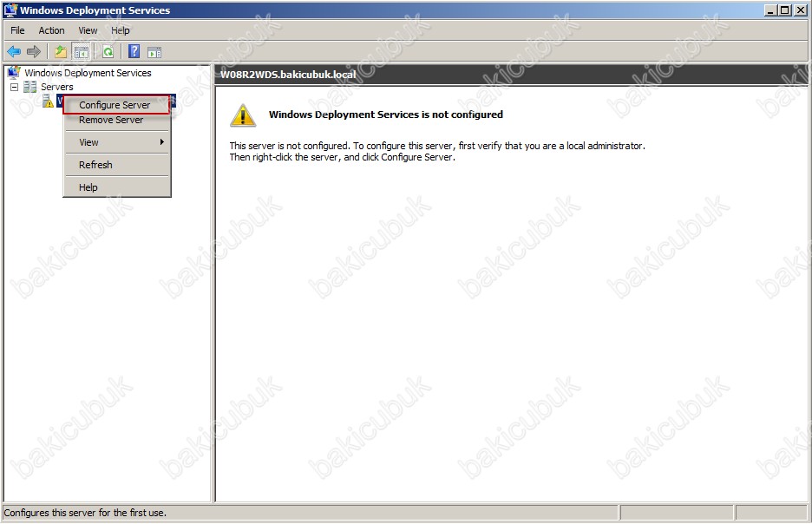Choose Refresh from the context menu
This screenshot has width=812, height=524.
[117, 165]
